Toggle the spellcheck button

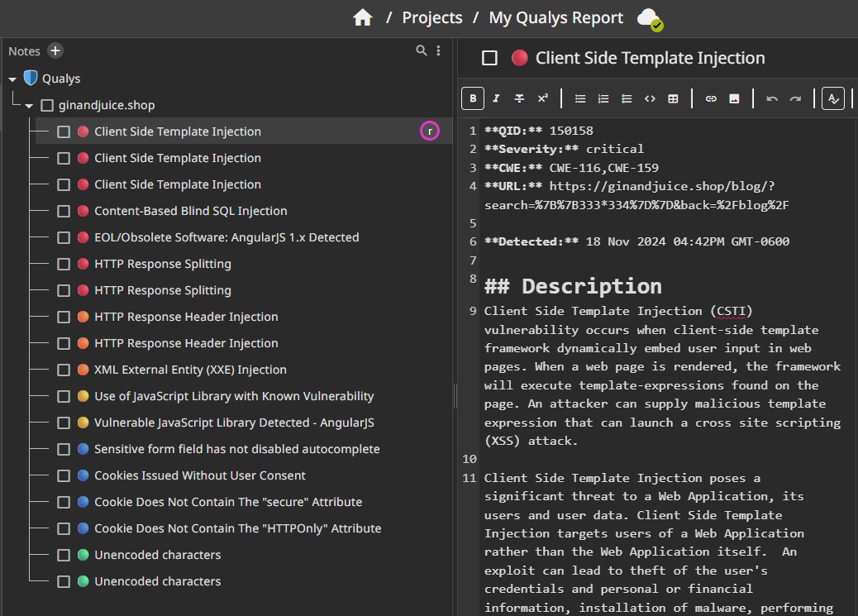pyautogui.click(x=833, y=98)
